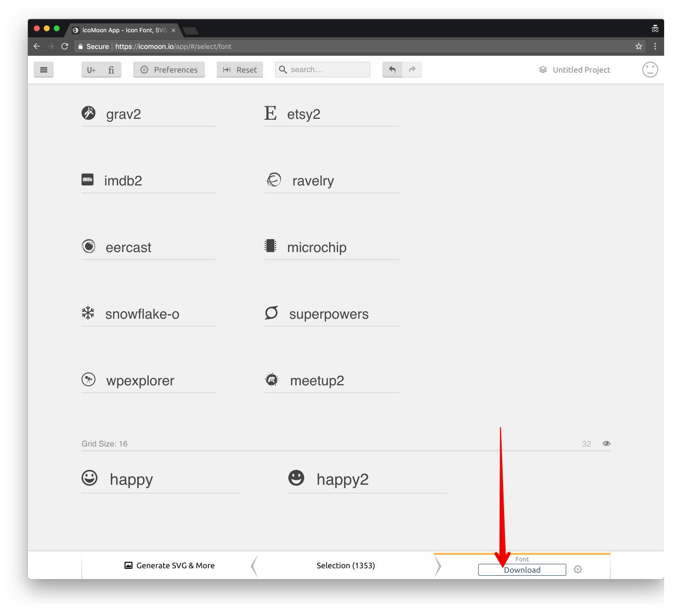
Task: Reload the browser page
Action: coord(65,46)
